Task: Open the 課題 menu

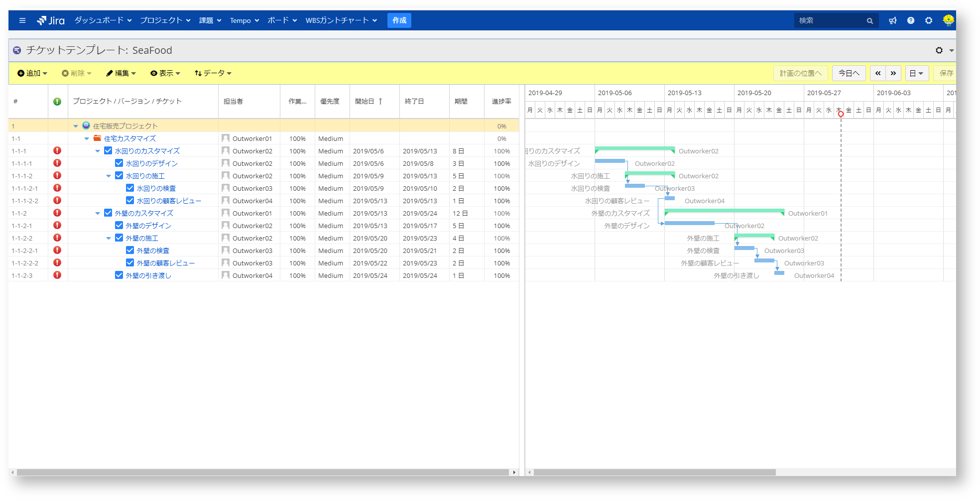Action: (210, 20)
